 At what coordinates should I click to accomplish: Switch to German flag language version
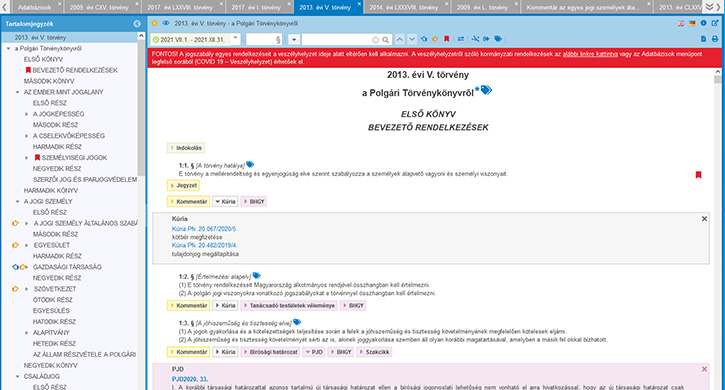click(x=692, y=23)
